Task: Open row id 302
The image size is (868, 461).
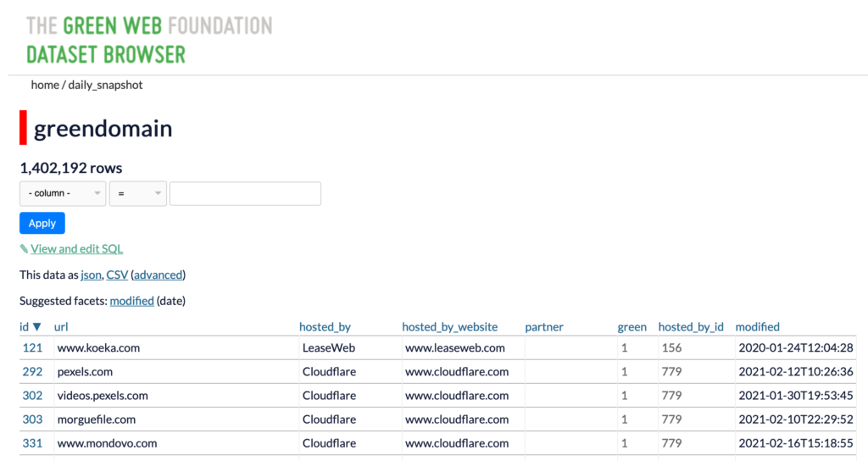Action: [32, 395]
